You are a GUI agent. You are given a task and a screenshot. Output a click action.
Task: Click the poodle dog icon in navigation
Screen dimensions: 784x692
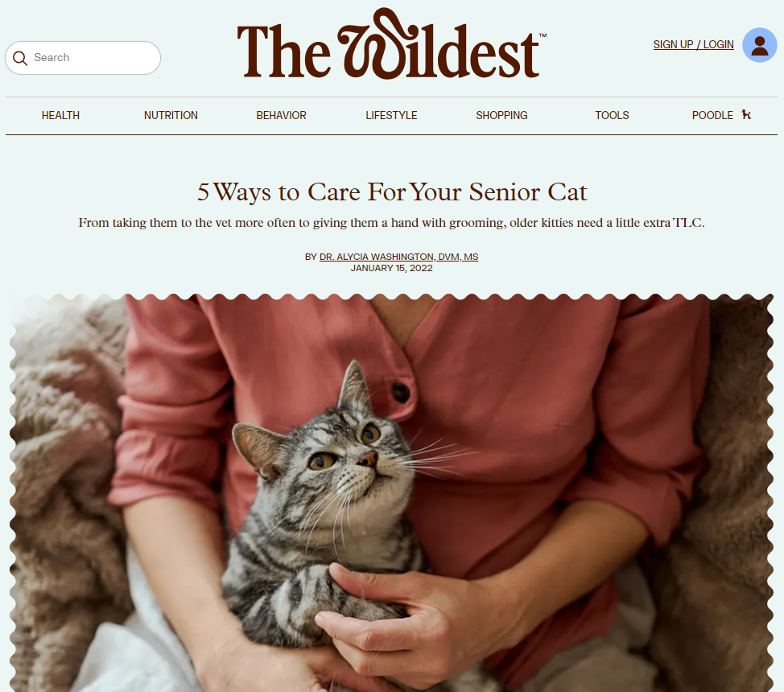point(746,114)
